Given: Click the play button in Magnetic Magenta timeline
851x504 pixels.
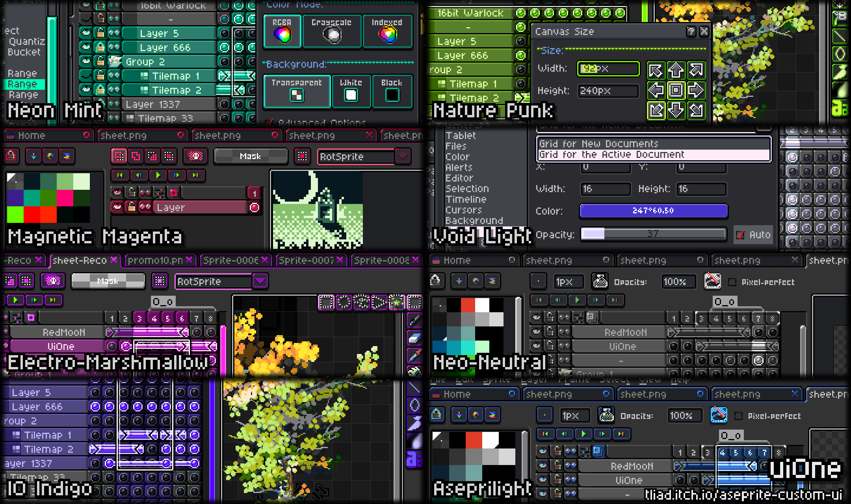Looking at the screenshot, I should [x=158, y=175].
